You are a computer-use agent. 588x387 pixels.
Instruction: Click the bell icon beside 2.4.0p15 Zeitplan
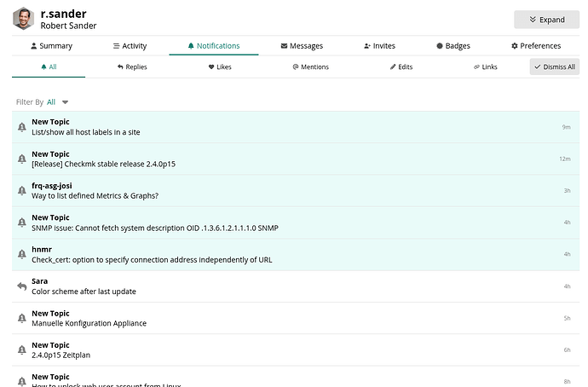pyautogui.click(x=22, y=350)
